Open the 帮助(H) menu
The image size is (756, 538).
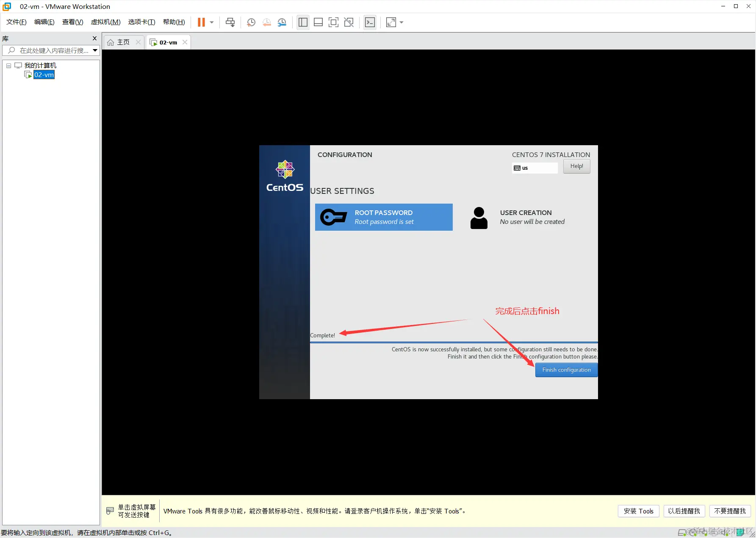pos(174,22)
